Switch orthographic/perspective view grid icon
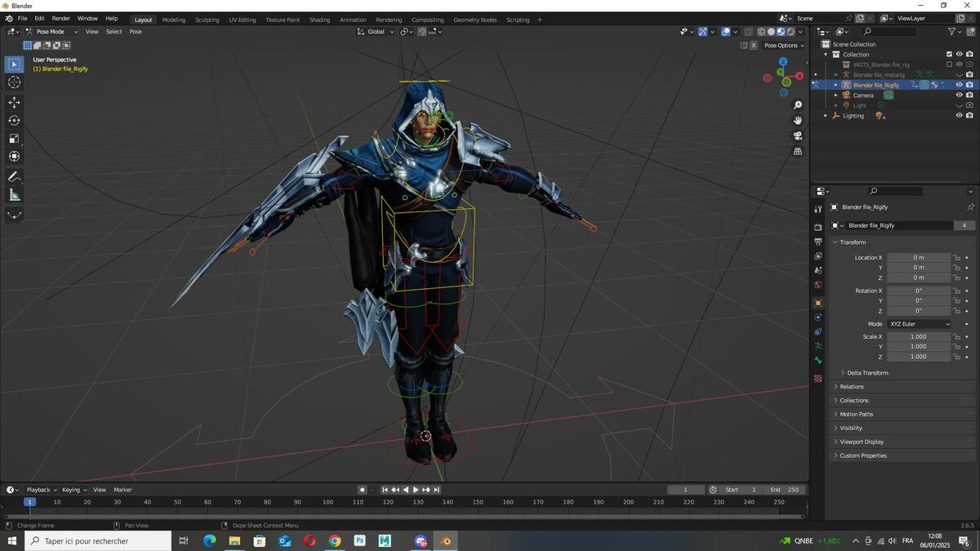 coord(798,151)
